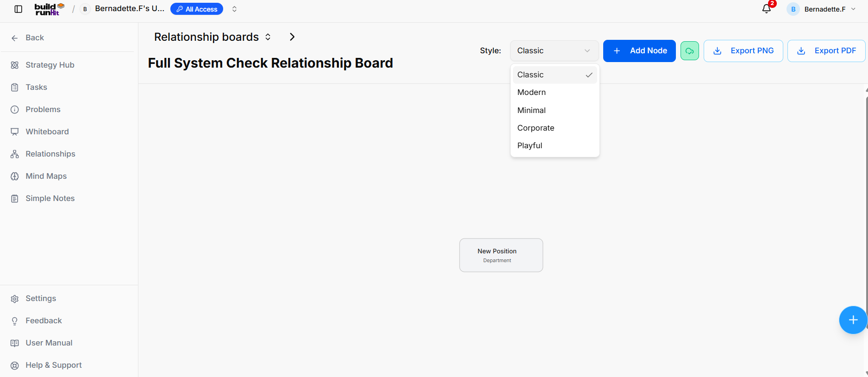This screenshot has height=377, width=868.
Task: Expand the workspace switcher chevrons
Action: [x=234, y=9]
